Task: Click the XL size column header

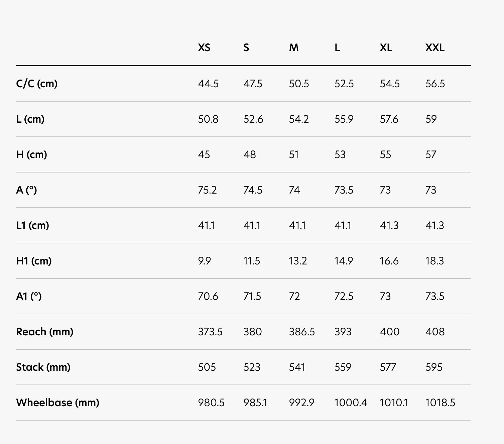Action: [386, 48]
